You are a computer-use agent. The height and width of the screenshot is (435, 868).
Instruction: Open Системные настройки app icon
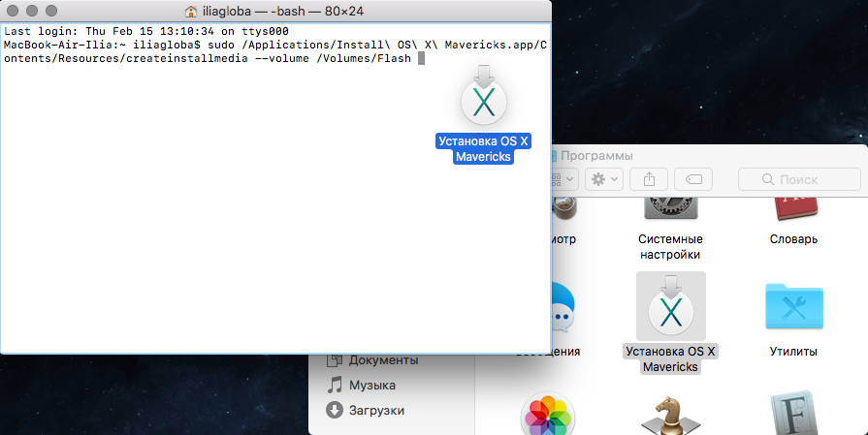(x=670, y=209)
